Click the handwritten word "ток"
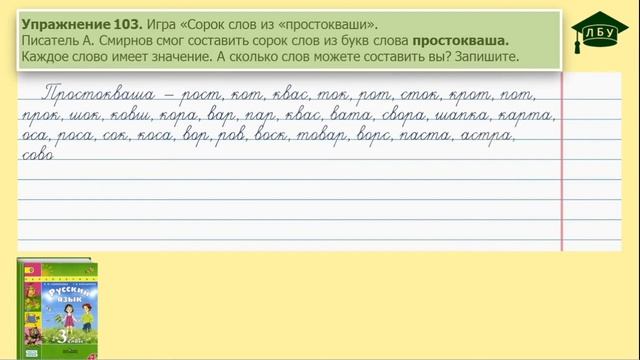The width and height of the screenshot is (640, 360). tap(334, 95)
